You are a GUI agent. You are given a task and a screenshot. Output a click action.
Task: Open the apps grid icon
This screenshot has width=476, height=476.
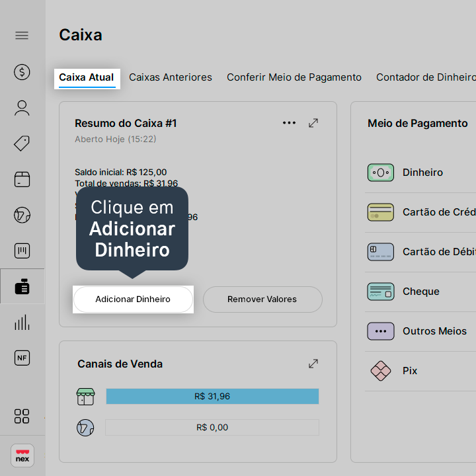click(22, 416)
